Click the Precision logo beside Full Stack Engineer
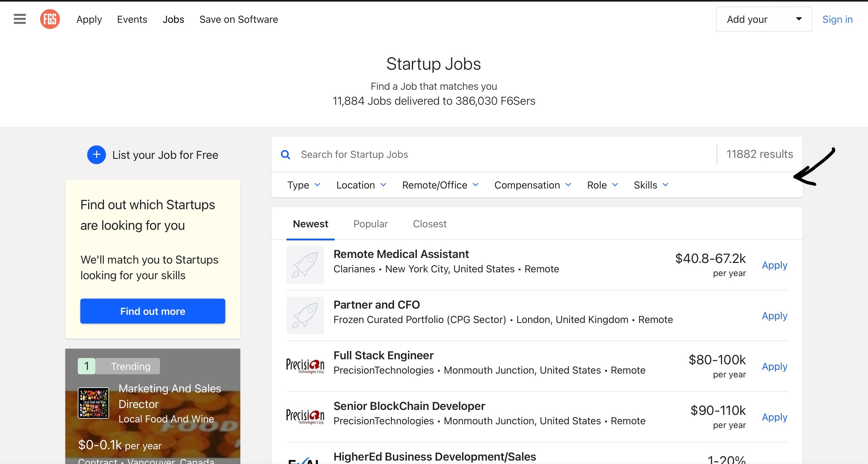 305,366
